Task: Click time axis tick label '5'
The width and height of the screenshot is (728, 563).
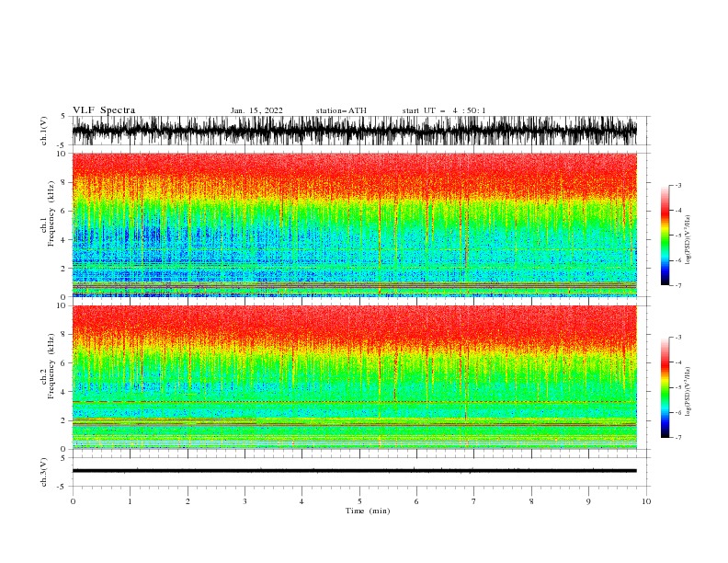Action: point(359,501)
